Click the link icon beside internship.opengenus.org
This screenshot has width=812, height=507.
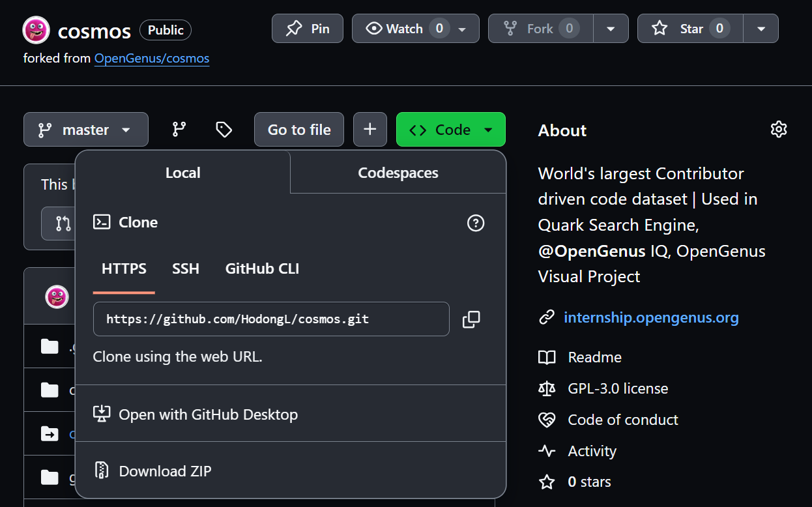547,318
